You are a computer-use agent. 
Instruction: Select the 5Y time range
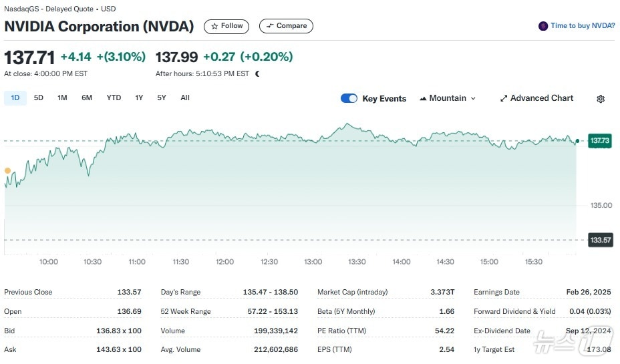162,98
